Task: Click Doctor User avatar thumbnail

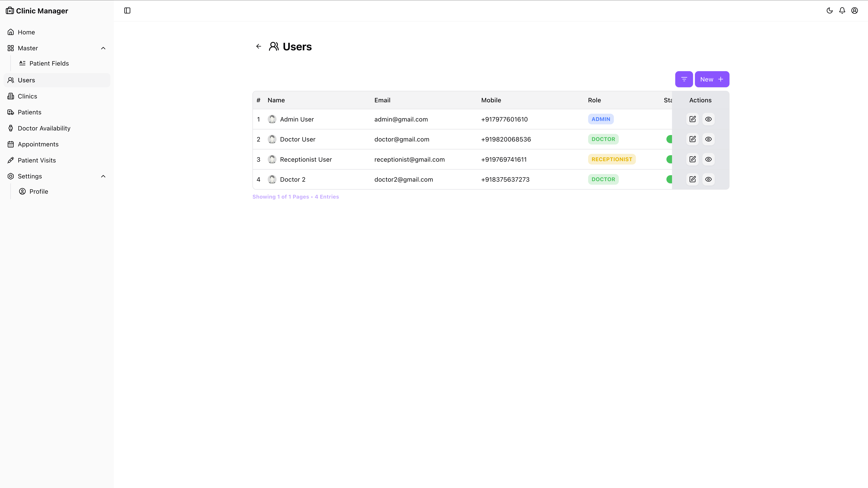Action: tap(272, 139)
